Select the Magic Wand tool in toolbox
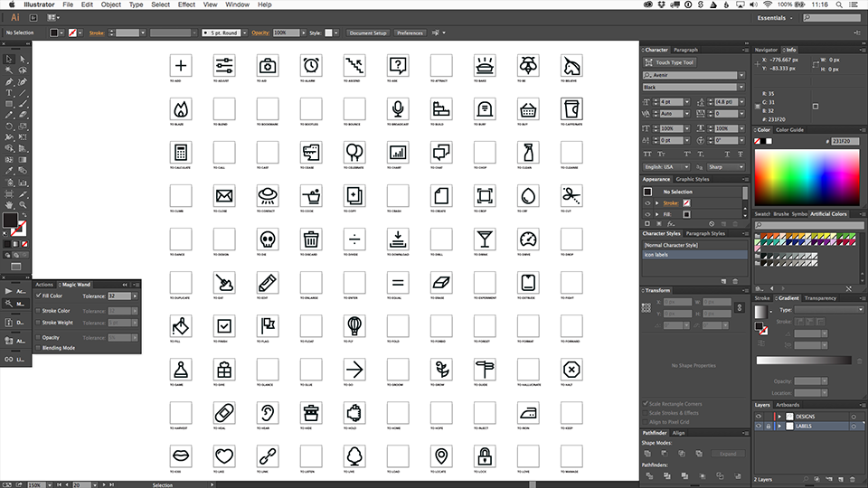 pyautogui.click(x=9, y=70)
